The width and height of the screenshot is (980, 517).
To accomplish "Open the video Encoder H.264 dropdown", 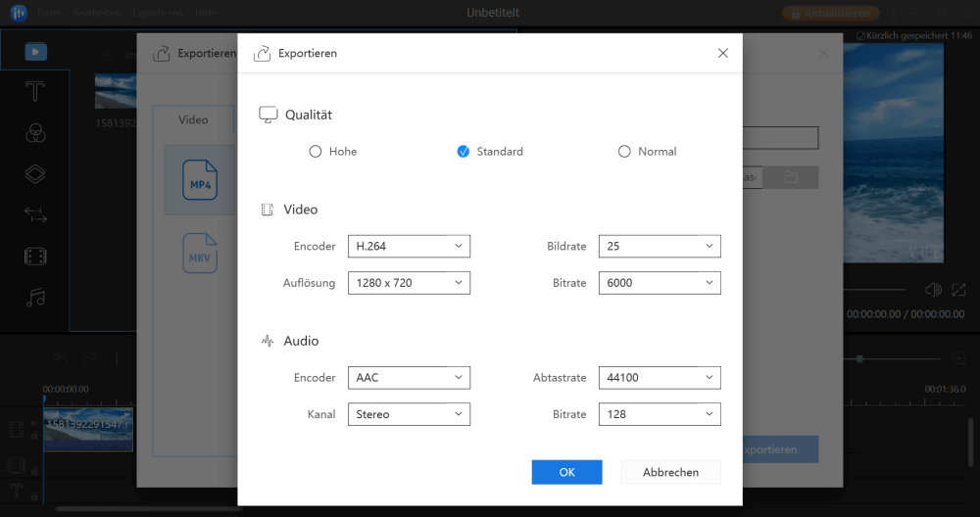I will click(409, 247).
